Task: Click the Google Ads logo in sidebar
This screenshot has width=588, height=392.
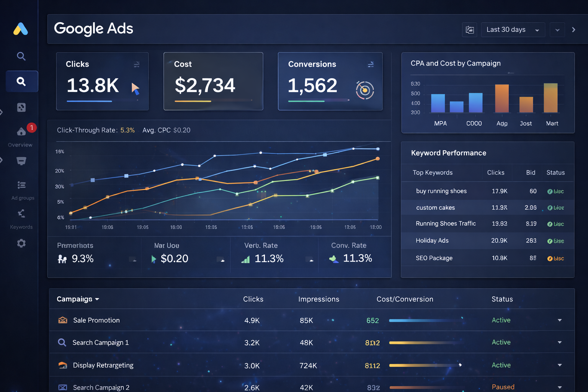Action: click(21, 29)
